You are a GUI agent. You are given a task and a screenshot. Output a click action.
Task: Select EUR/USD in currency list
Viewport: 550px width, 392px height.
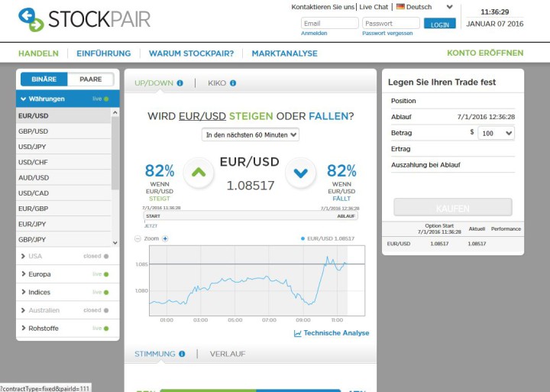(x=63, y=116)
